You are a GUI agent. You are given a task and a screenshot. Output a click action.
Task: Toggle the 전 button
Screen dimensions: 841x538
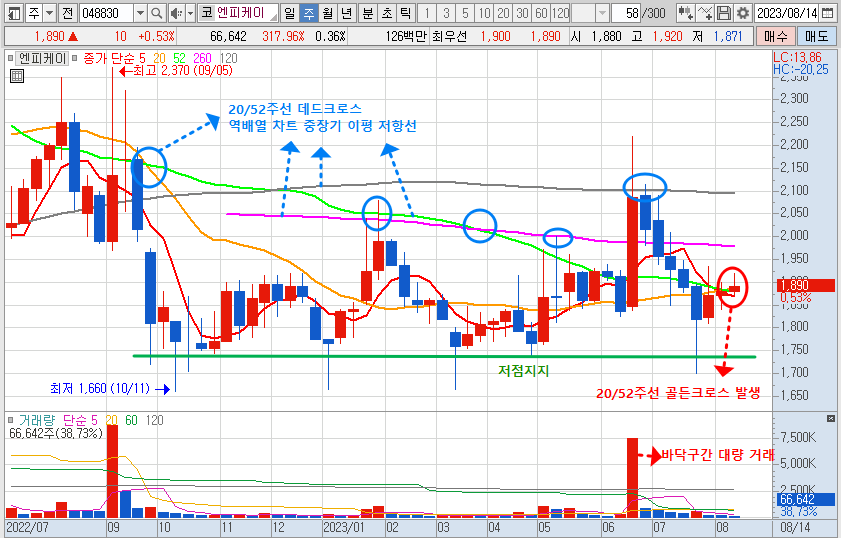tap(67, 13)
